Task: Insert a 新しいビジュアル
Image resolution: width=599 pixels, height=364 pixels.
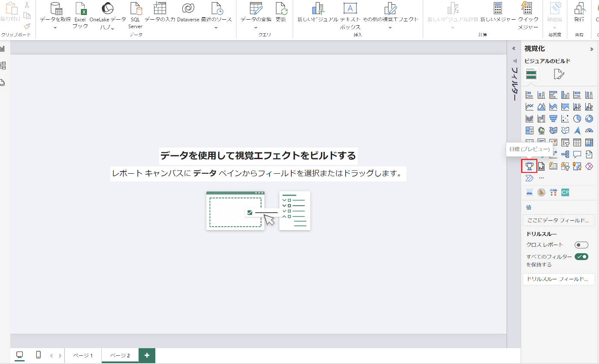Action: [318, 12]
